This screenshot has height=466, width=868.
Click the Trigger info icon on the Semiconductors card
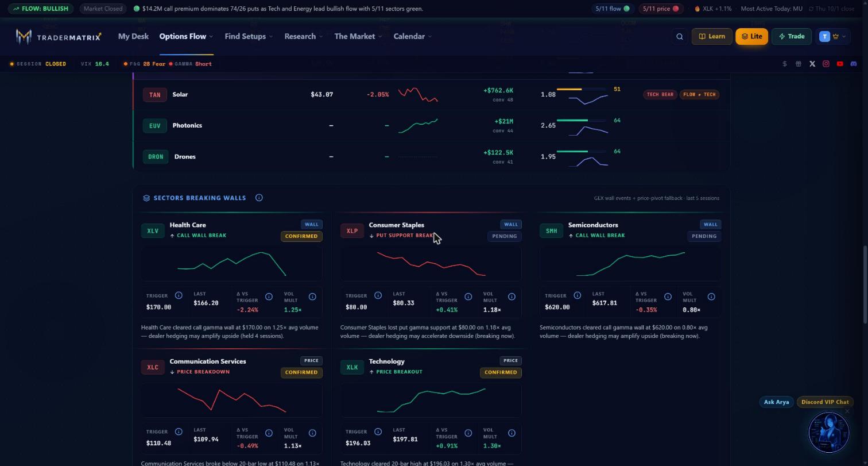(x=577, y=295)
